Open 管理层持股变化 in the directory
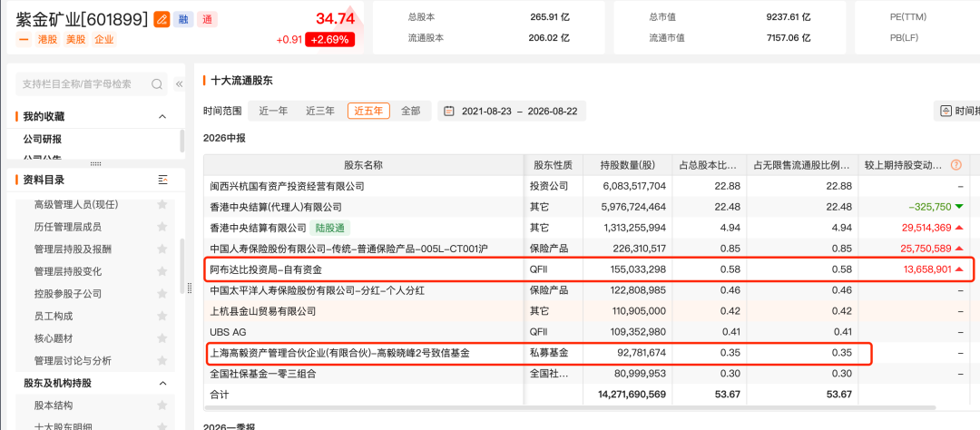The height and width of the screenshot is (430, 980). [x=67, y=271]
